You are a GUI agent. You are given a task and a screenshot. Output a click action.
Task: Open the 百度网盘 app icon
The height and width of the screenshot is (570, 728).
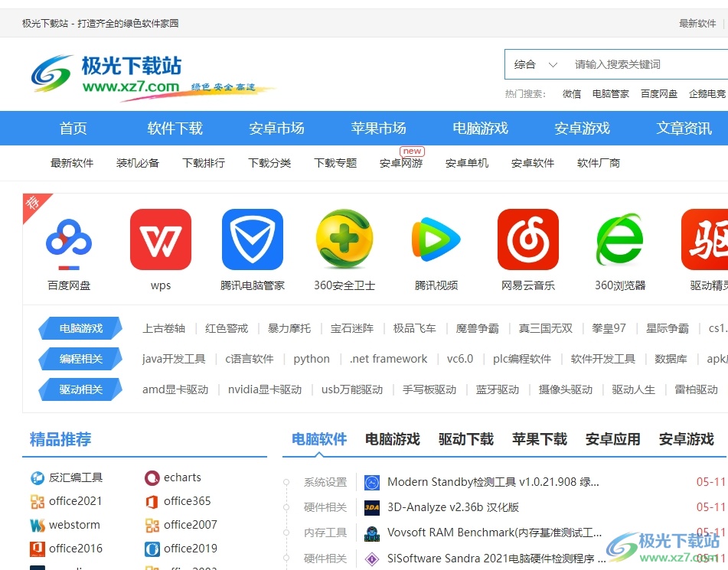click(x=69, y=243)
